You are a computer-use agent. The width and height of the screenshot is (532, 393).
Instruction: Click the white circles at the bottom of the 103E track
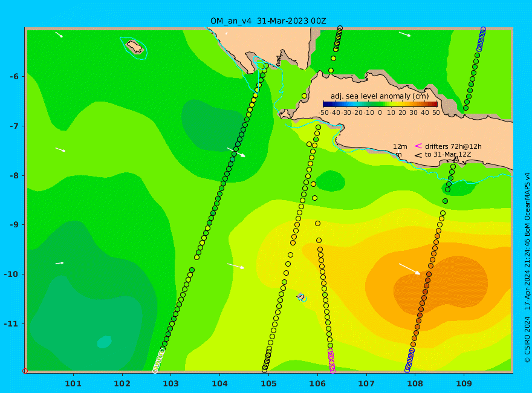click(158, 361)
